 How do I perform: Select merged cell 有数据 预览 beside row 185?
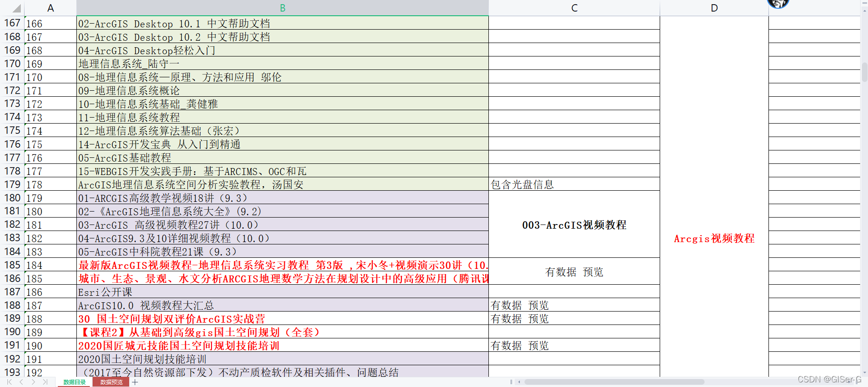574,272
